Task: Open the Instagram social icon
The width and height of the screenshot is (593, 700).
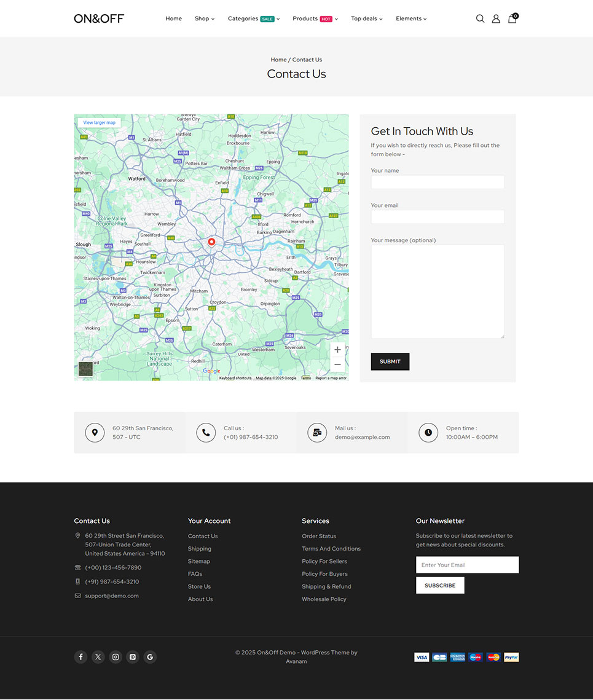Action: pyautogui.click(x=116, y=657)
